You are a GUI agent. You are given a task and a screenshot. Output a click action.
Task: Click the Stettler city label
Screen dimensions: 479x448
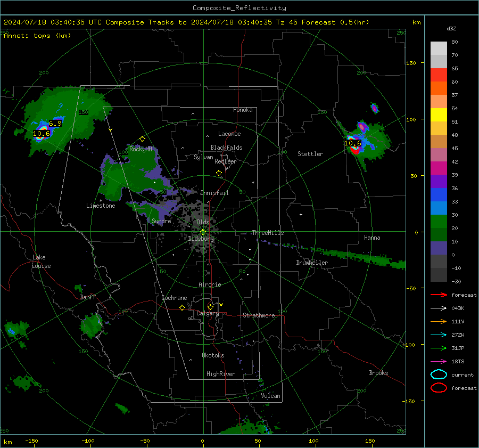click(310, 154)
